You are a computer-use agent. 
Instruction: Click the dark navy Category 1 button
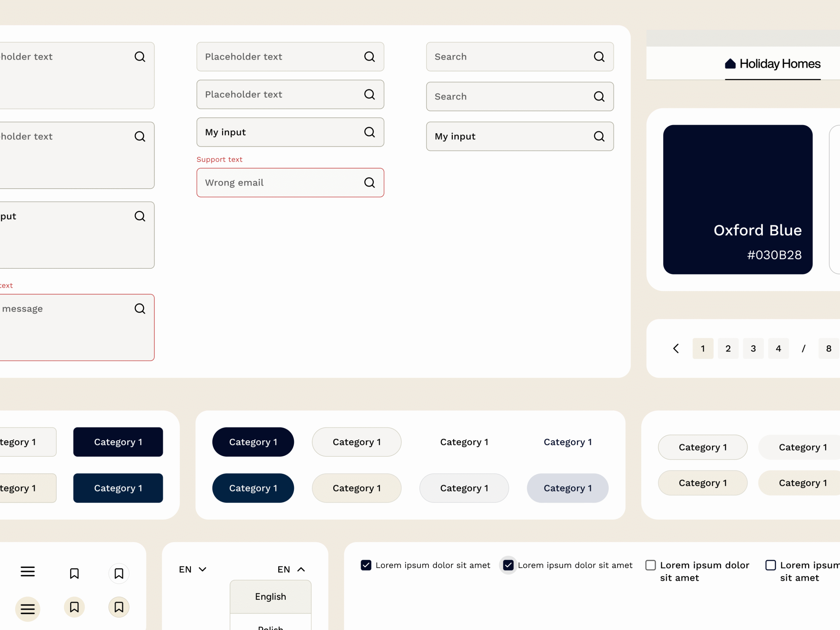coord(118,442)
